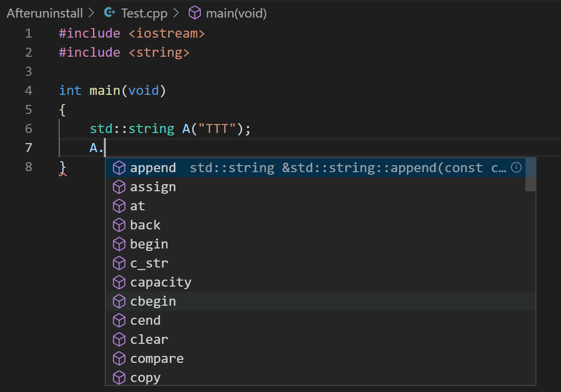This screenshot has height=392, width=561.
Task: Click the 'cbegin' suggestion row
Action: (153, 301)
